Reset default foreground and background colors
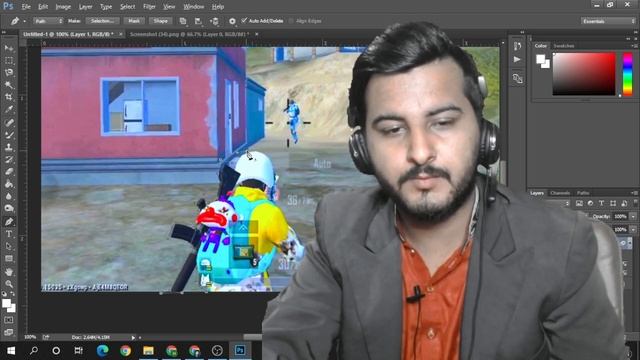This screenshot has width=640, height=360. point(4,293)
